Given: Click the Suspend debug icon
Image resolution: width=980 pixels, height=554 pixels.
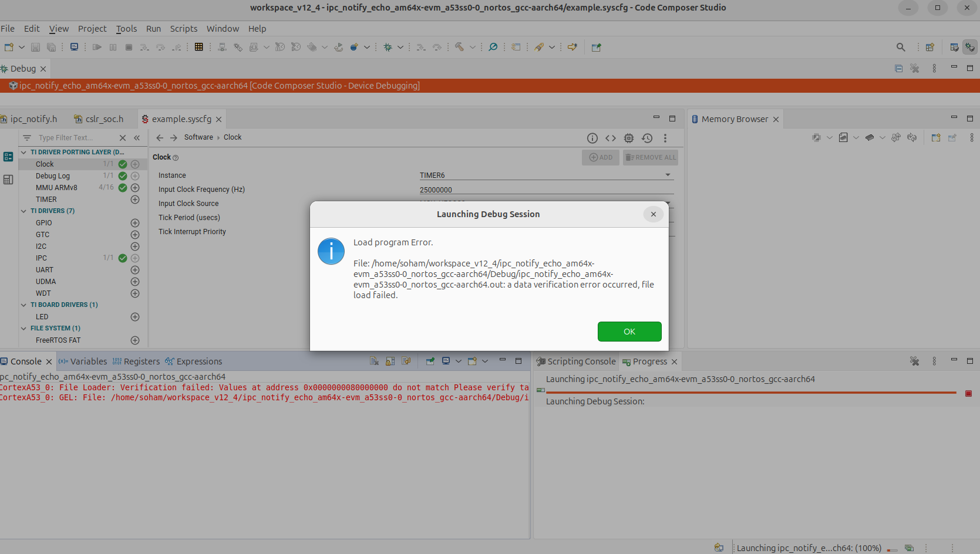Looking at the screenshot, I should [113, 47].
